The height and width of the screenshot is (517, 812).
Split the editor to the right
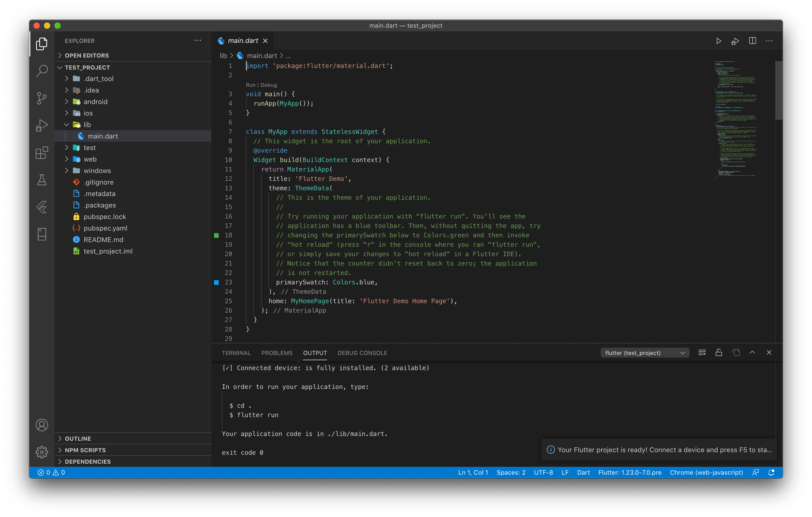click(x=752, y=41)
